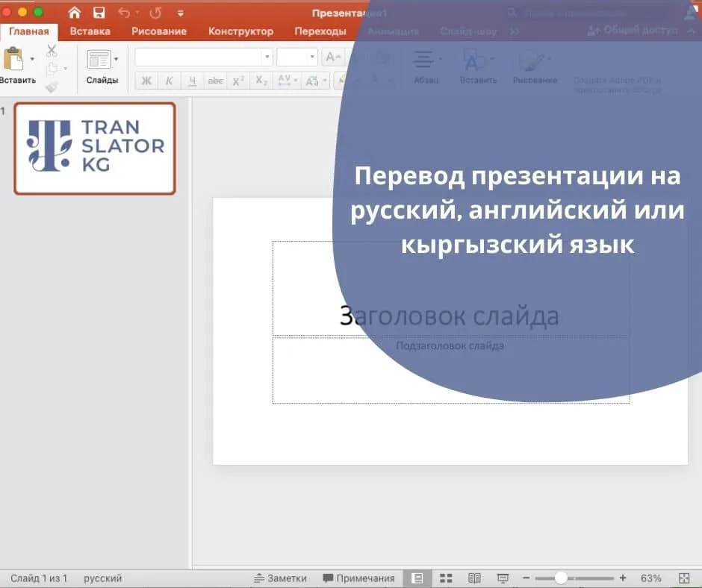Toggle bold formatting (Ж)
The image size is (702, 588).
pyautogui.click(x=146, y=81)
